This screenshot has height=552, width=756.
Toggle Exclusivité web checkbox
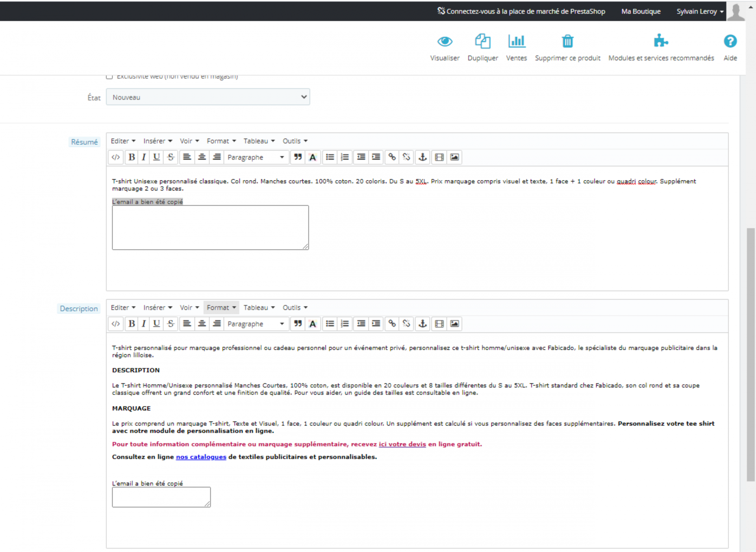point(109,76)
